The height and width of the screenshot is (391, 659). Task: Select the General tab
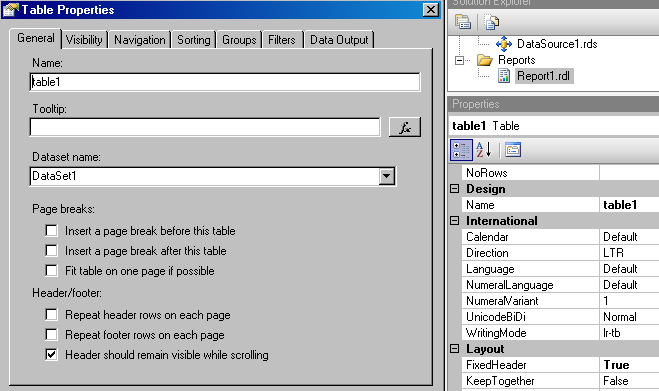click(36, 38)
